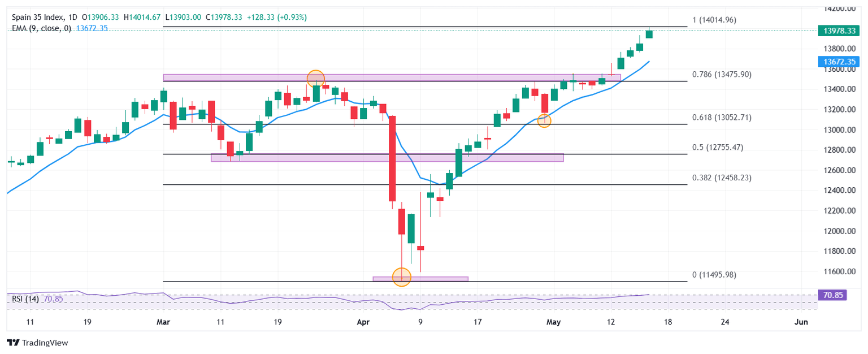Select the 0.618 (13052.71) Fibonacci label
Image resolution: width=868 pixels, height=354 pixels.
coord(722,118)
